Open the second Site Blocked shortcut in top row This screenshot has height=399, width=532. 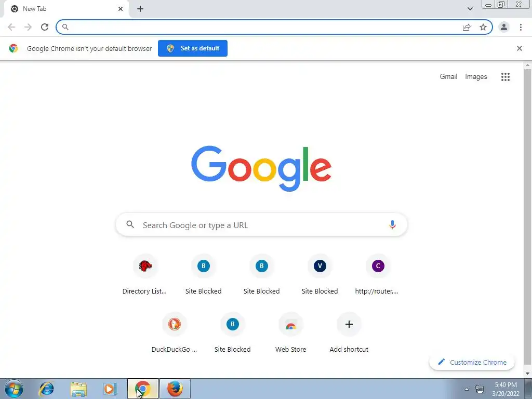tap(262, 274)
